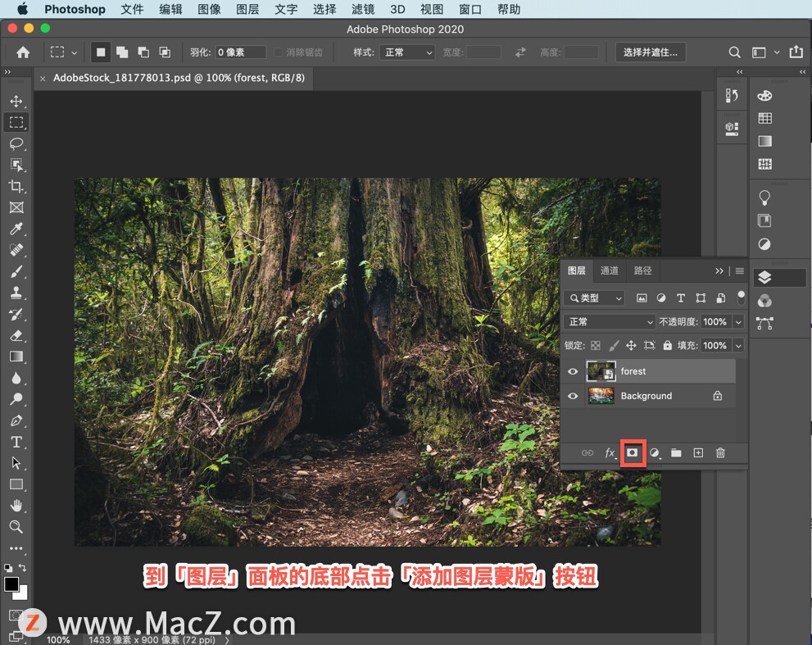Toggle visibility of the Background layer
This screenshot has height=645, width=812.
click(x=573, y=396)
